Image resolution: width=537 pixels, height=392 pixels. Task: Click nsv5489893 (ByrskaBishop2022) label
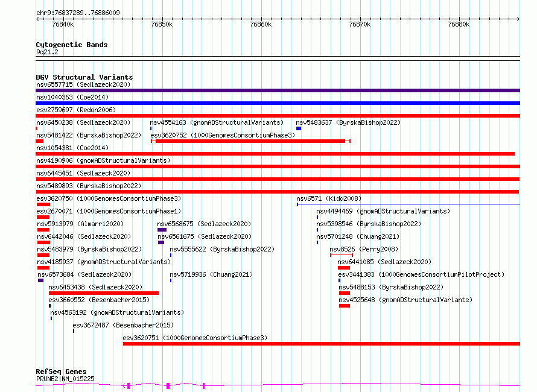(x=89, y=186)
